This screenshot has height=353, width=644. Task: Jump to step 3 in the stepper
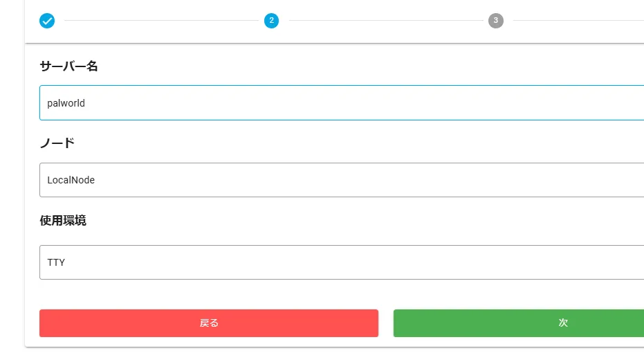pos(495,21)
